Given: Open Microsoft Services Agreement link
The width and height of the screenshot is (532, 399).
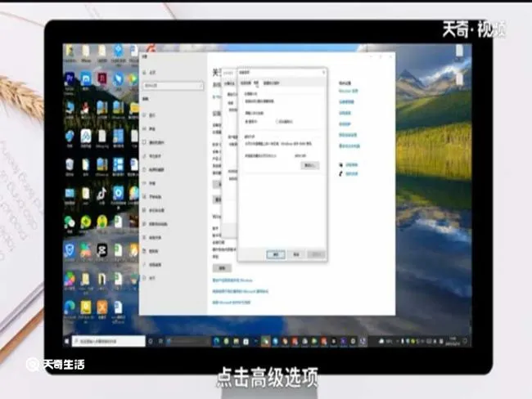Looking at the screenshot, I should 241,291.
